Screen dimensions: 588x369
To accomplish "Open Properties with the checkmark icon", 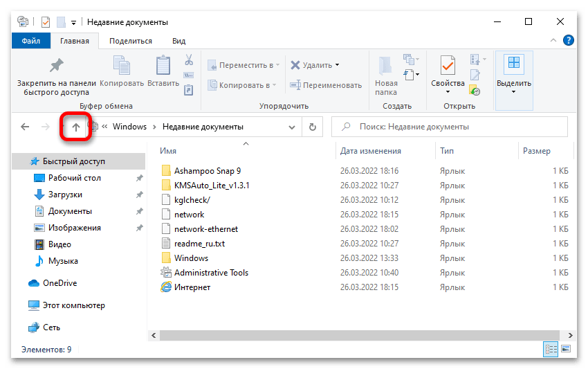I will point(448,66).
